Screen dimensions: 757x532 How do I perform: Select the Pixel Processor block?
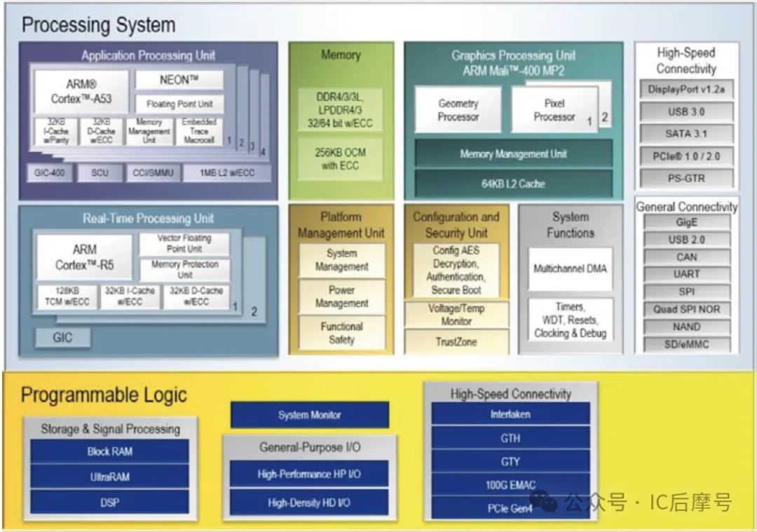(553, 109)
